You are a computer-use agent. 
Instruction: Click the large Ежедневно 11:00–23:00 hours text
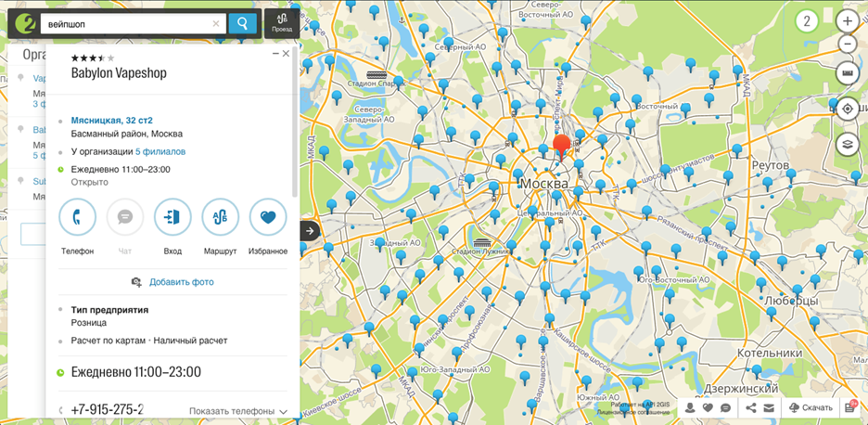(136, 372)
